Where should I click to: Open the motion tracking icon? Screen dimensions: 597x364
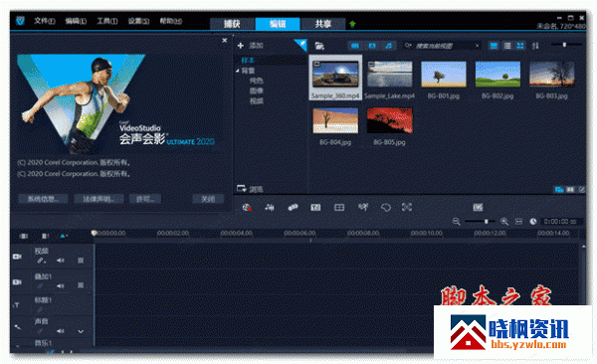click(363, 207)
